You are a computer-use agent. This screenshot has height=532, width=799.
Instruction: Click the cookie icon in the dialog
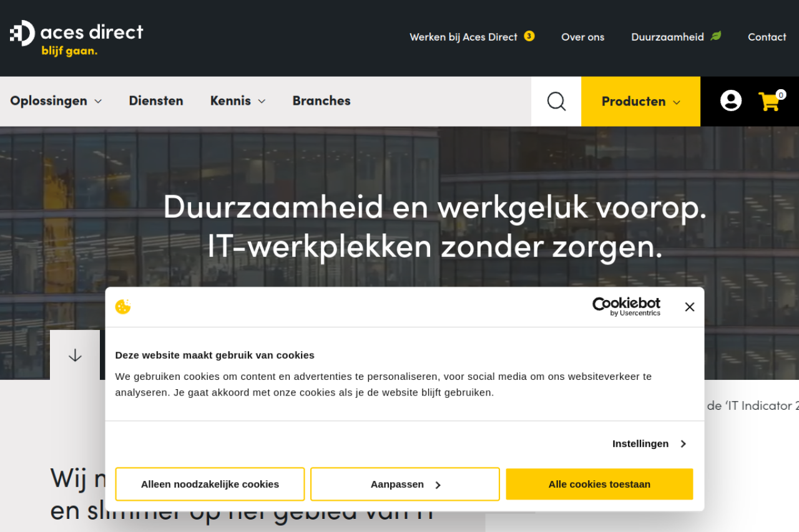123,307
